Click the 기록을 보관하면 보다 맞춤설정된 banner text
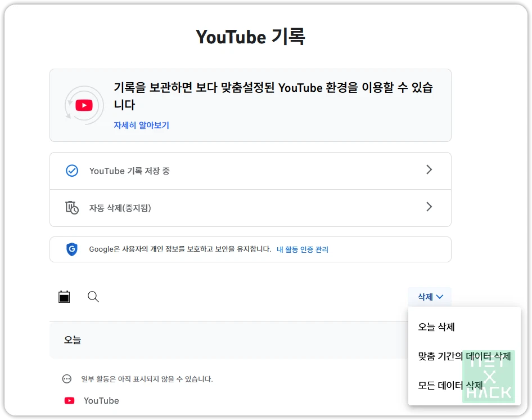Viewport: 532px width, 420px height. click(x=273, y=96)
